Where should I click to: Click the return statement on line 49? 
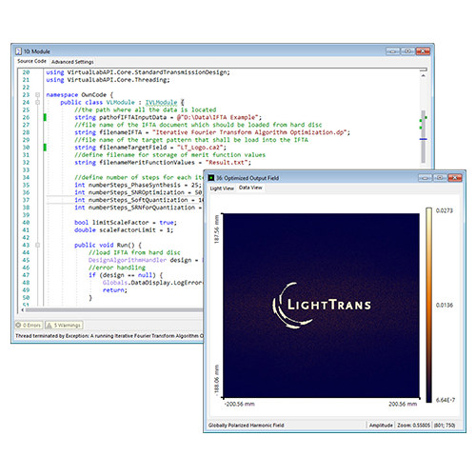click(x=113, y=290)
